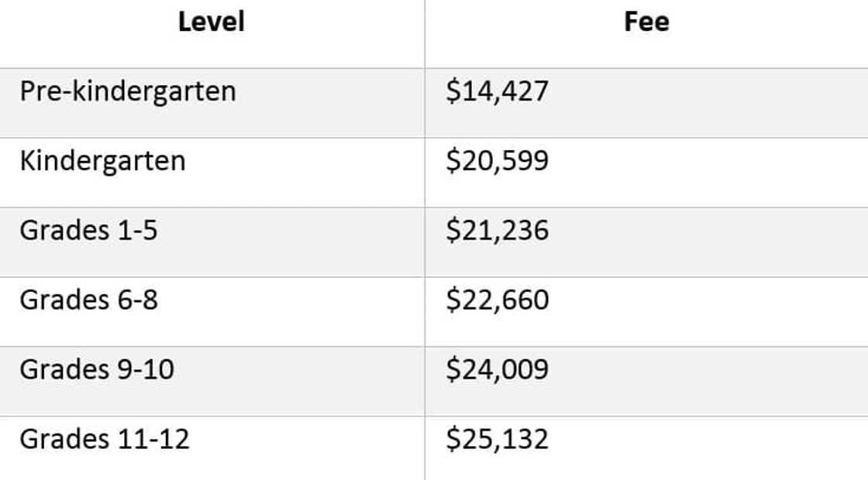Click the $24,009 fee value
This screenshot has width=868, height=480.
497,370
